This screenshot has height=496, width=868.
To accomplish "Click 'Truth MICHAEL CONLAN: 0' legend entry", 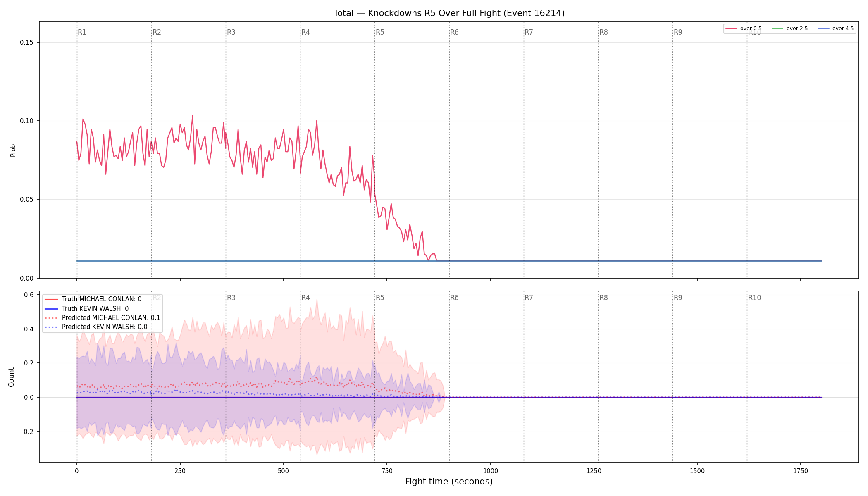I will (93, 299).
